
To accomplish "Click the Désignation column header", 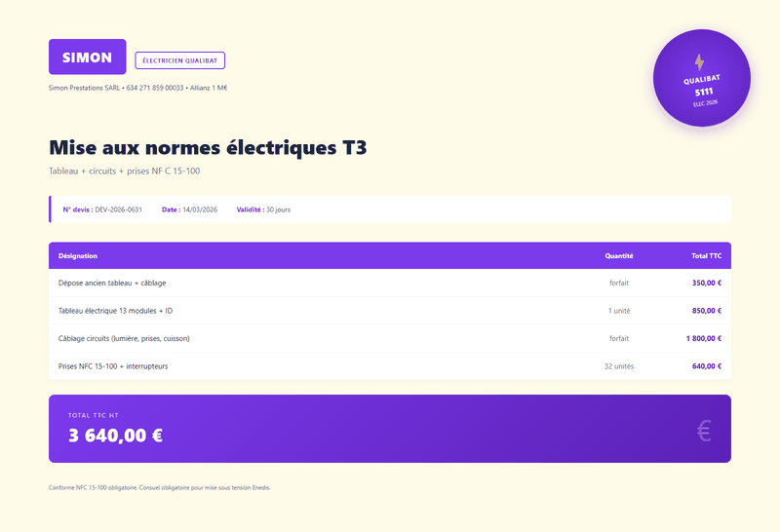I will click(78, 256).
